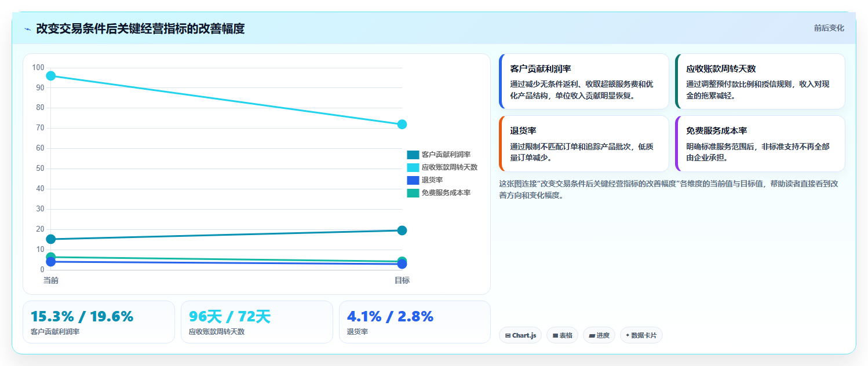Screen dimensions: 868x366
Task: Toggle 免费服务成本率 legend color box
Action: [413, 193]
